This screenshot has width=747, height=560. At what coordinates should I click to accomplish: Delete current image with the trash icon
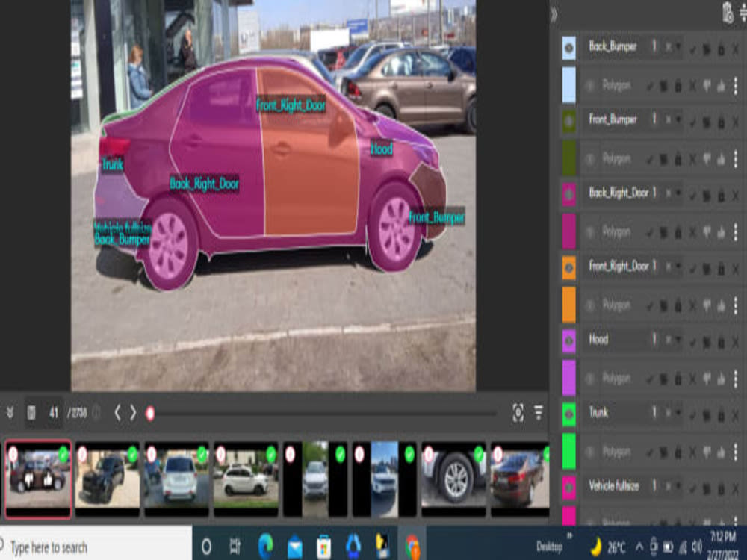pos(31,413)
